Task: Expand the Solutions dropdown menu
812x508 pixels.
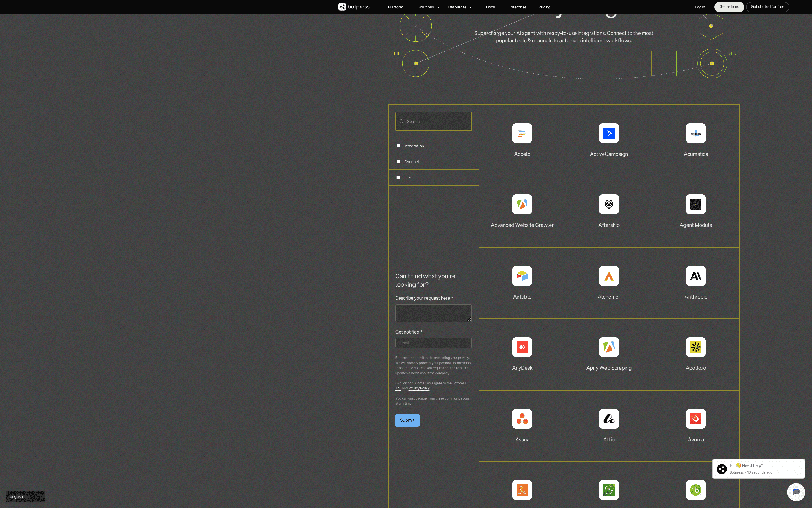Action: click(x=428, y=7)
